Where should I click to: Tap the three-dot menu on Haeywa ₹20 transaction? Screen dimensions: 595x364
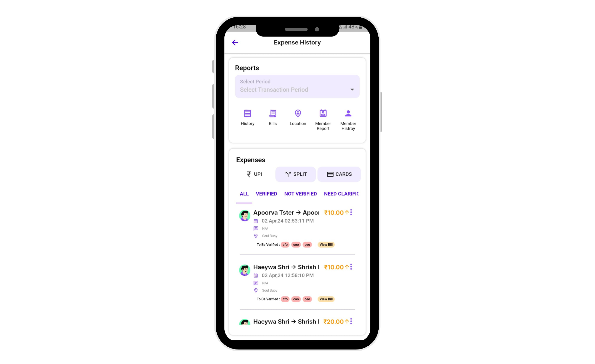click(x=351, y=321)
